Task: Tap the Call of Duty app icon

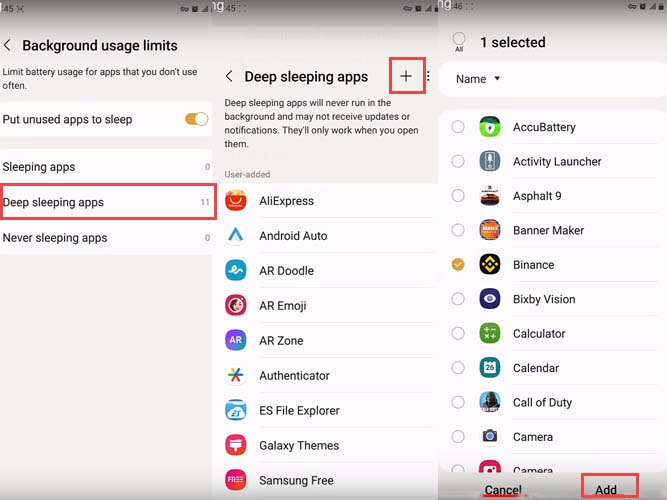Action: [490, 402]
